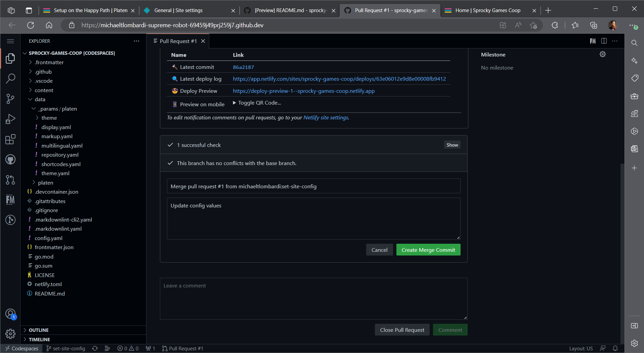
Task: Open Run and Debug view
Action: (x=10, y=119)
